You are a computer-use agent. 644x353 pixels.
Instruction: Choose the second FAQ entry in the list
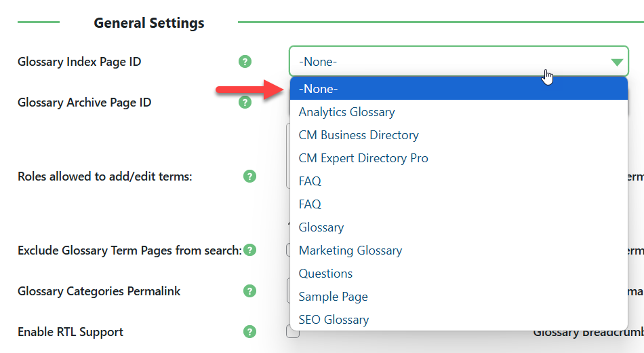point(459,204)
